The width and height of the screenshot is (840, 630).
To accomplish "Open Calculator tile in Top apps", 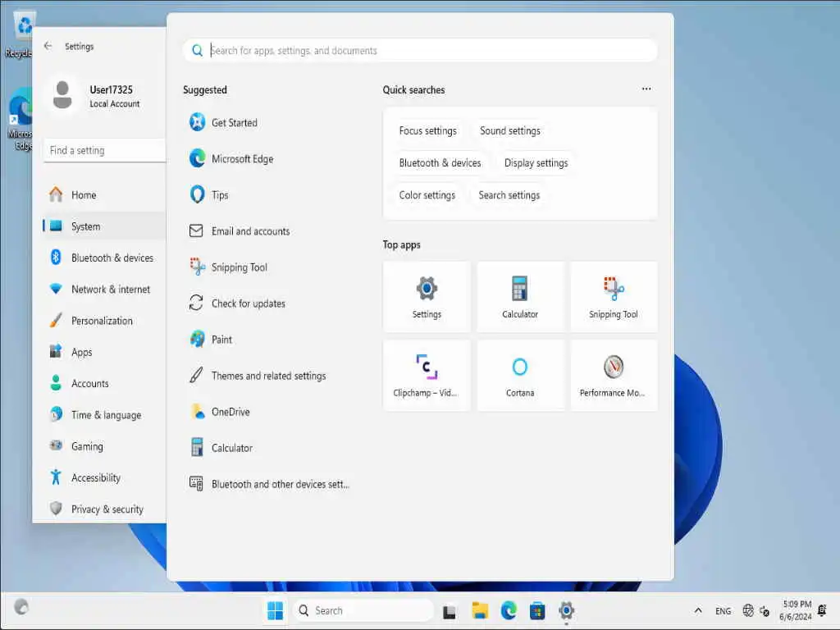I will pyautogui.click(x=520, y=297).
